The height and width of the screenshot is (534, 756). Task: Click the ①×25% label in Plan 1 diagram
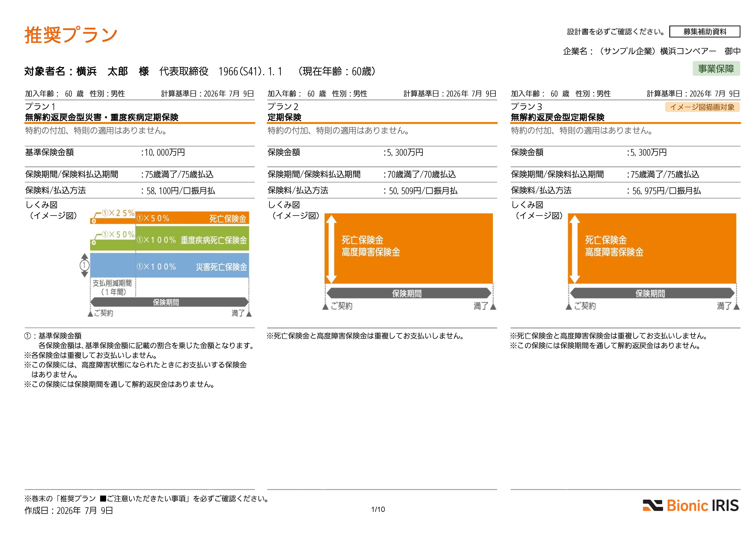click(118, 213)
